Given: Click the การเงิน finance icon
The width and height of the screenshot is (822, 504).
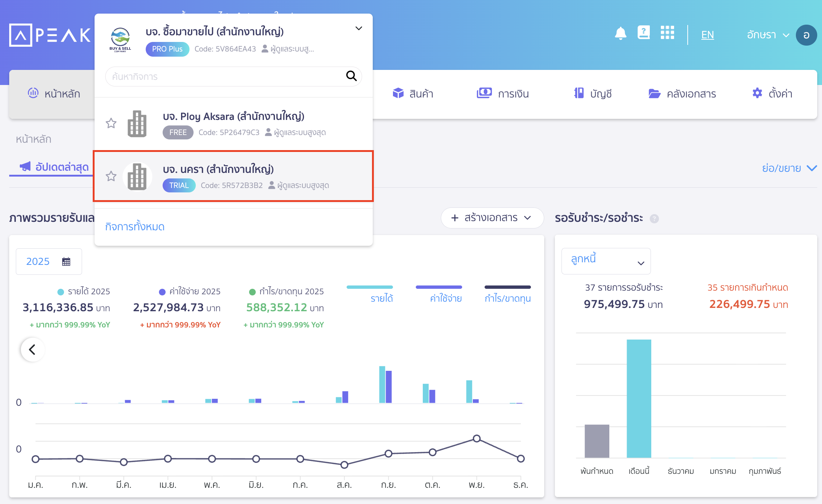Looking at the screenshot, I should coord(484,93).
